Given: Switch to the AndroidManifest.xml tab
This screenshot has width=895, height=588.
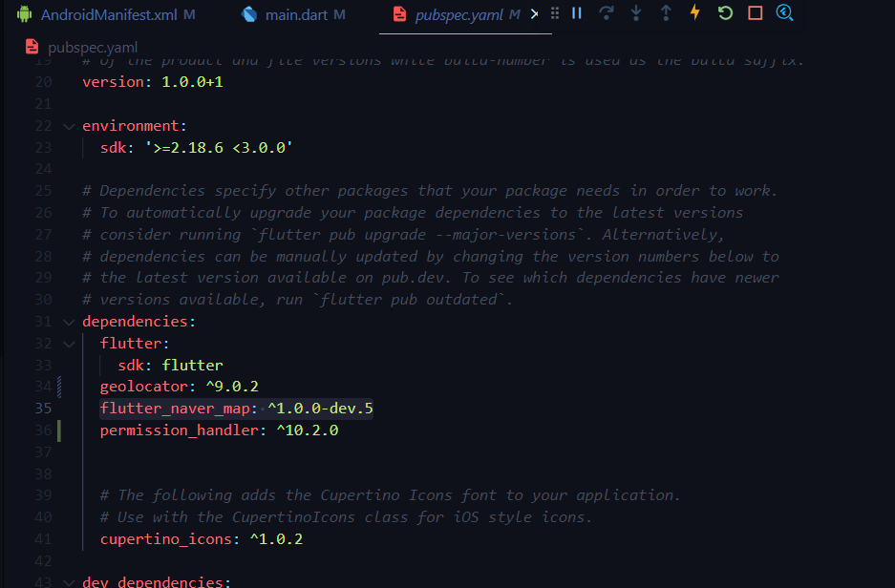Looking at the screenshot, I should pyautogui.click(x=107, y=15).
